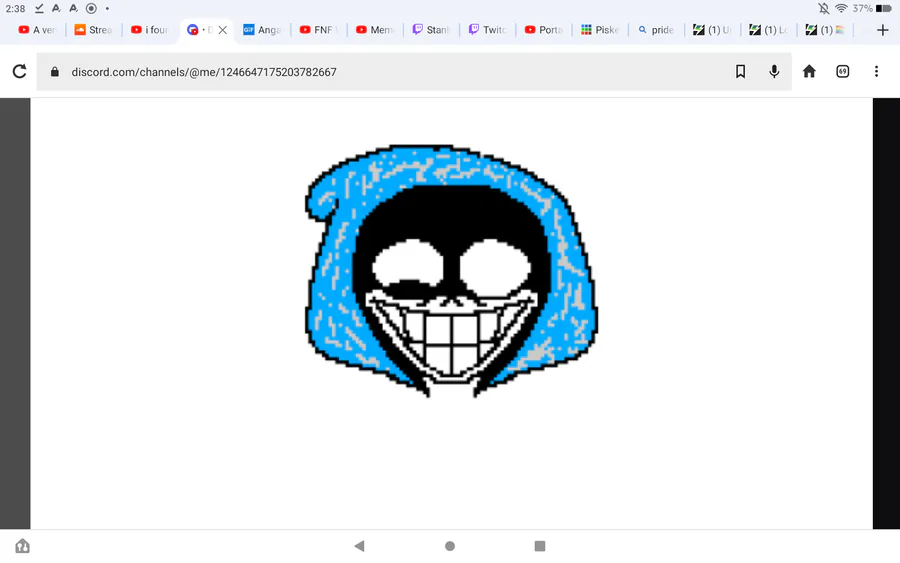The image size is (900, 563).
Task: Open the browser three-dot menu
Action: pyautogui.click(x=876, y=72)
